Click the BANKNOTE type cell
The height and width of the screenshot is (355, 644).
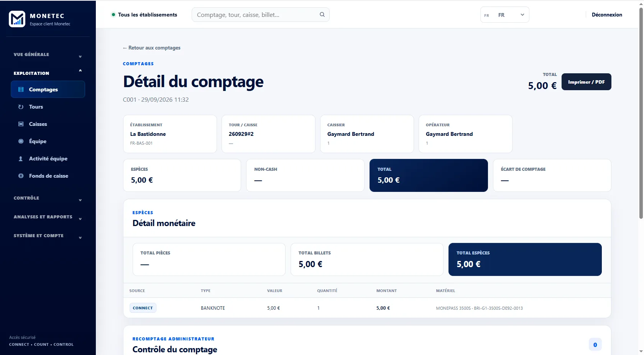click(213, 308)
